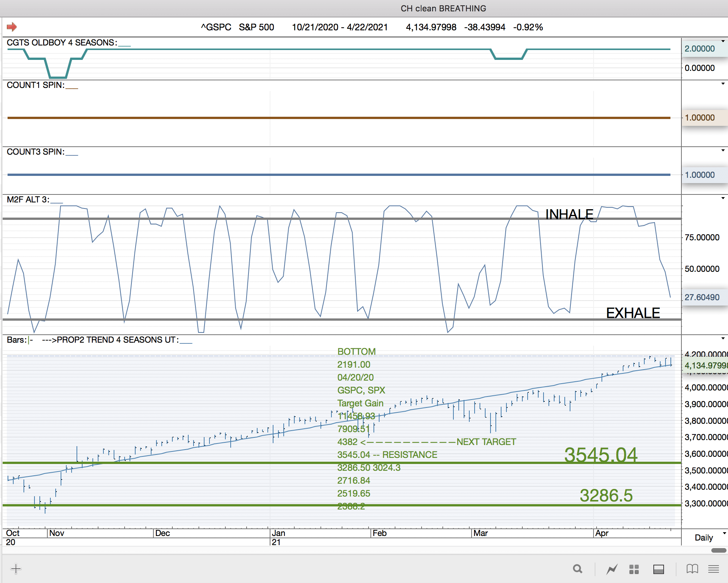Switch to the four-square grid view
The image size is (728, 583).
point(634,569)
